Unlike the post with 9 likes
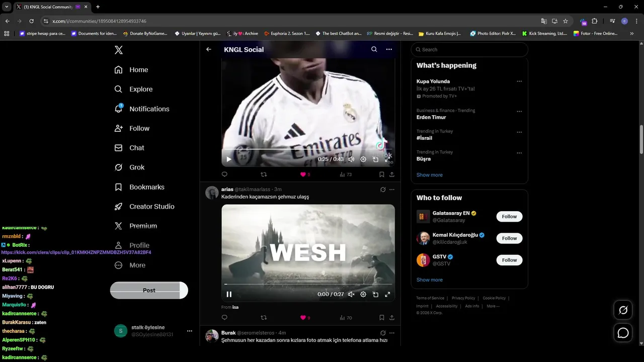 (x=305, y=318)
